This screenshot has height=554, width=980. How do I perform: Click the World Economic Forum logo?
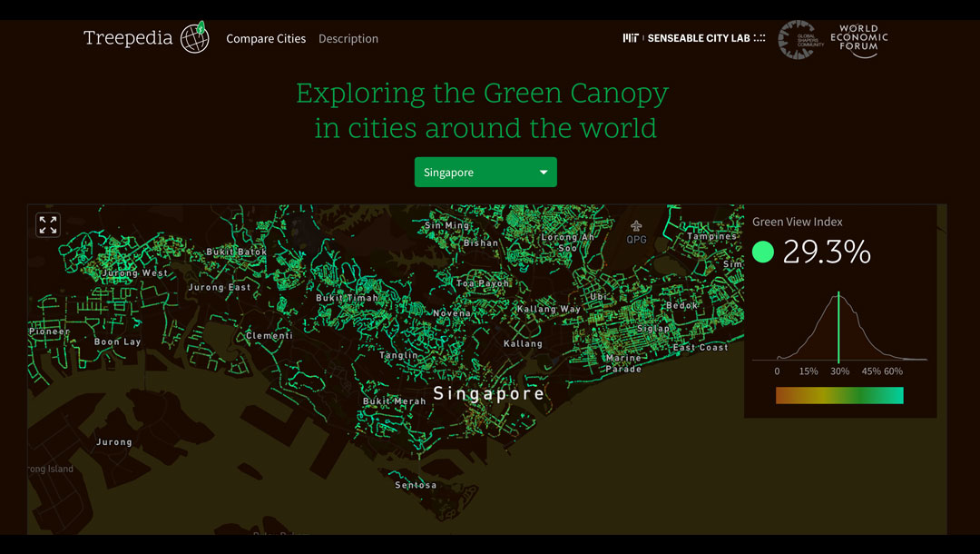(x=858, y=40)
